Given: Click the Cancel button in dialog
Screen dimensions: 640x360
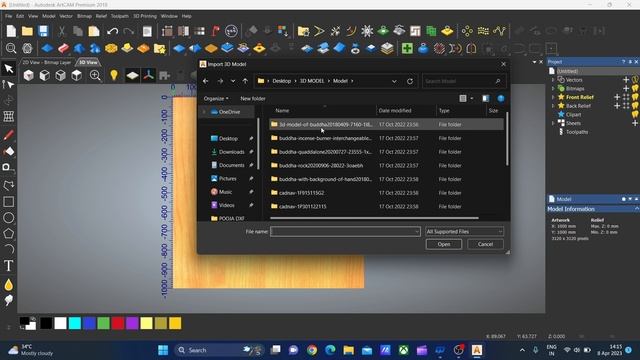Looking at the screenshot, I should pyautogui.click(x=485, y=244).
